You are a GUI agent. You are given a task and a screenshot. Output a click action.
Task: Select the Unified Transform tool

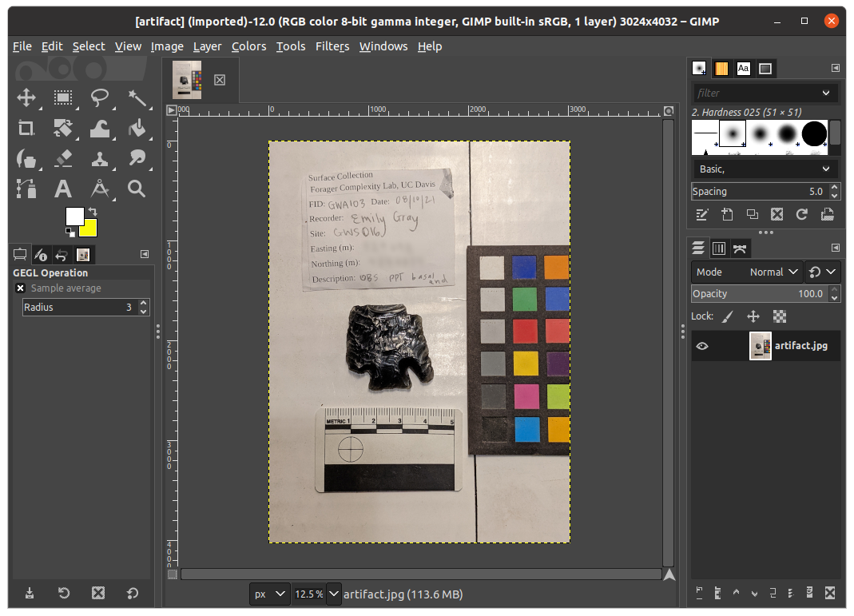63,129
